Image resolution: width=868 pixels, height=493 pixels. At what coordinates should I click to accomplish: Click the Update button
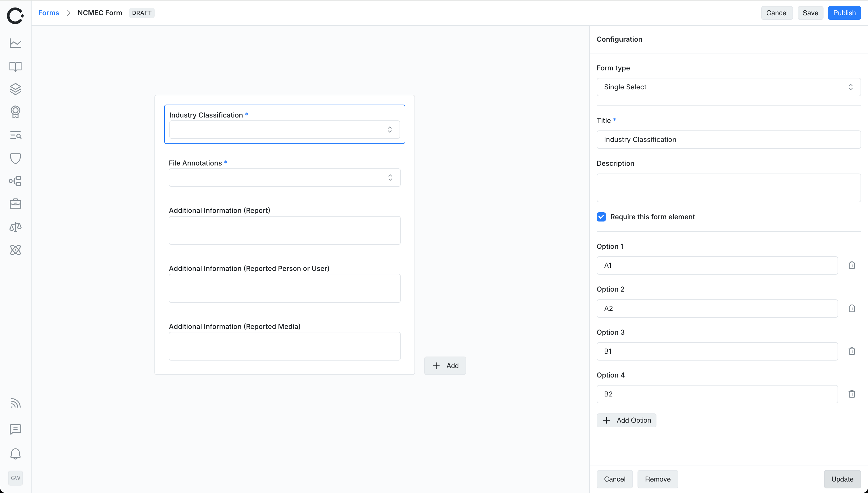point(842,479)
